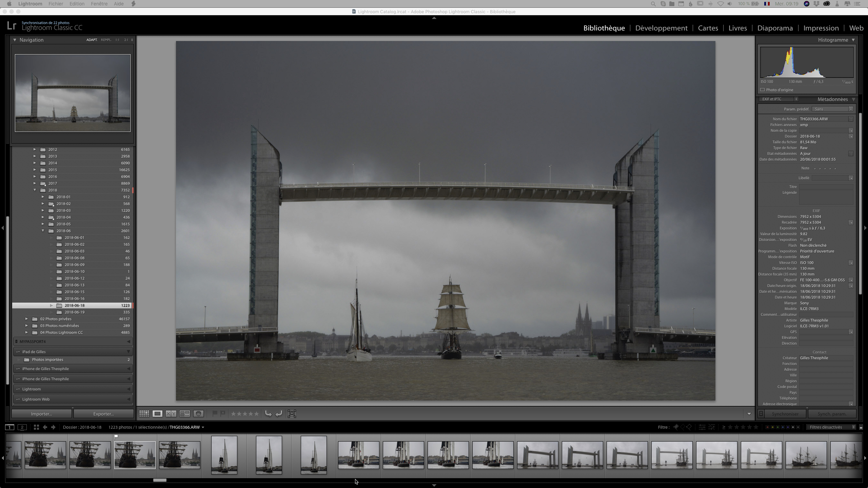Switch to Grid view icon
The height and width of the screenshot is (488, 868).
click(x=144, y=413)
